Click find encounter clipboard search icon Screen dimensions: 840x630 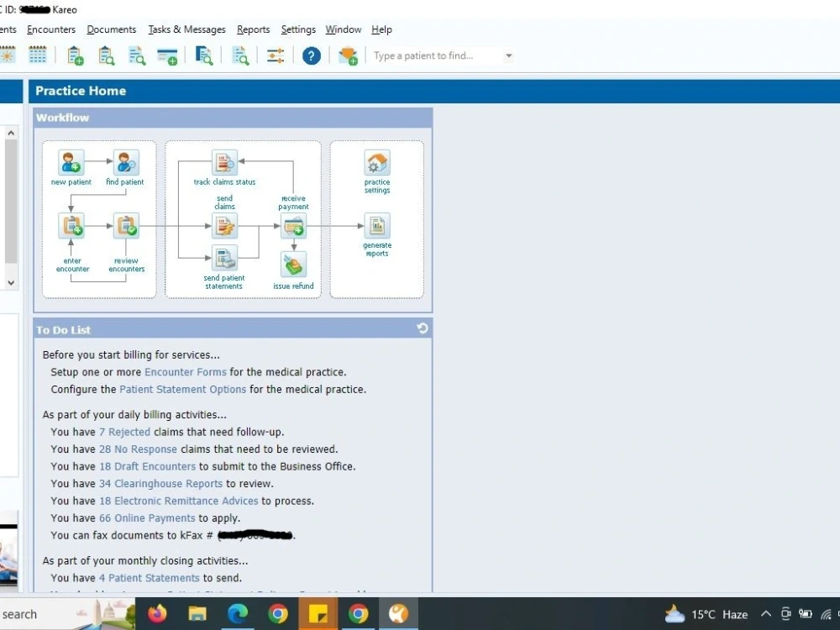(x=107, y=55)
